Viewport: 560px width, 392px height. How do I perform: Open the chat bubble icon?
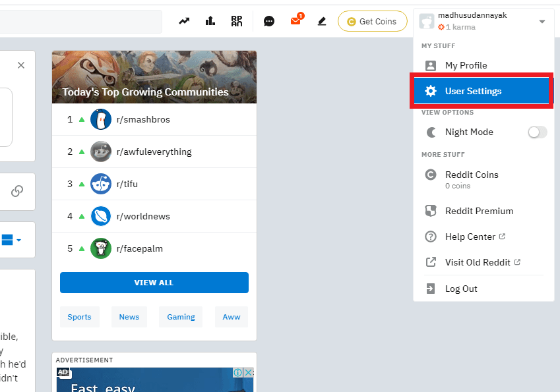(x=269, y=21)
